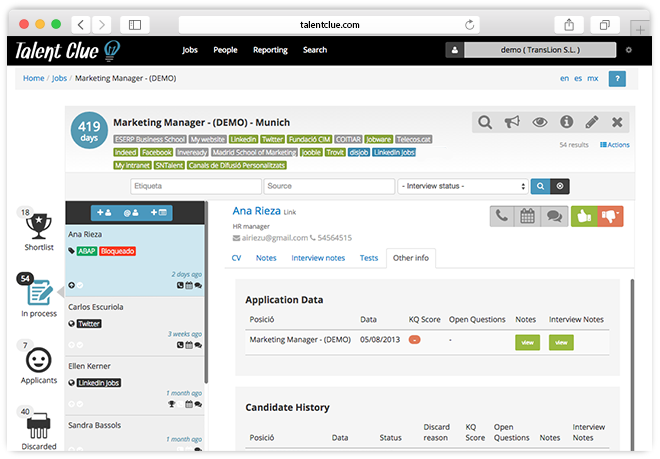Click the Etiqueta input field
This screenshot has width=660, height=459.
pos(195,186)
